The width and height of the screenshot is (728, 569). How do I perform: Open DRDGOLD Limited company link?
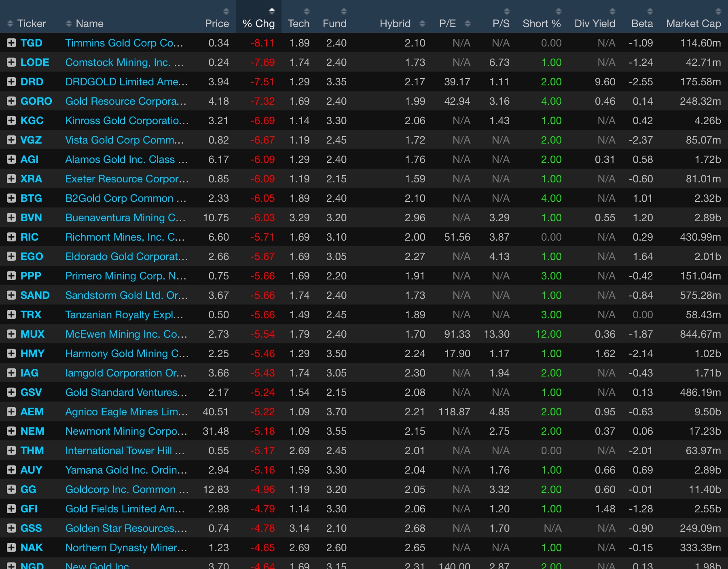click(127, 82)
